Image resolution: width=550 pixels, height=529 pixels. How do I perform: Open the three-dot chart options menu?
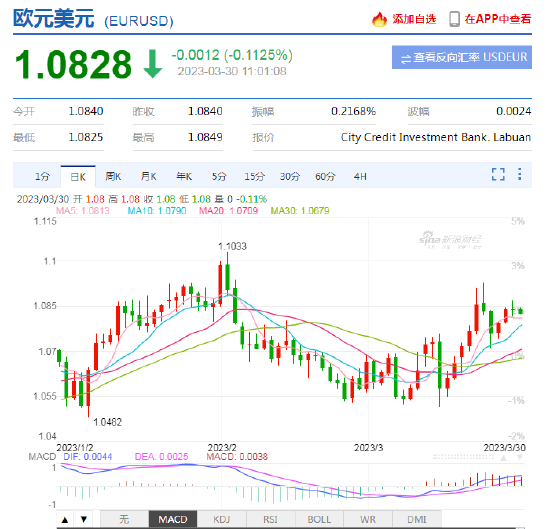(519, 174)
